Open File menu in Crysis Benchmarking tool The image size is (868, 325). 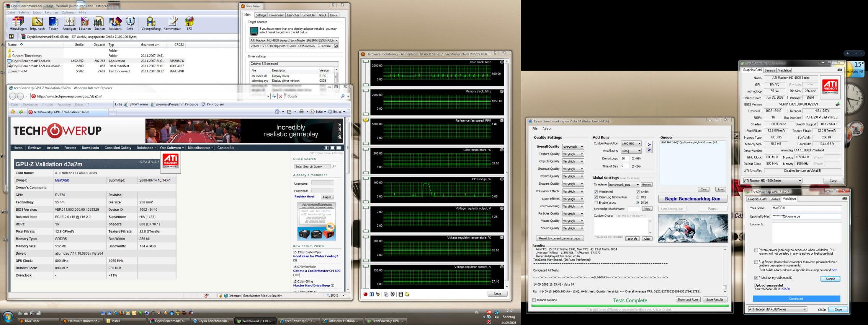(535, 128)
